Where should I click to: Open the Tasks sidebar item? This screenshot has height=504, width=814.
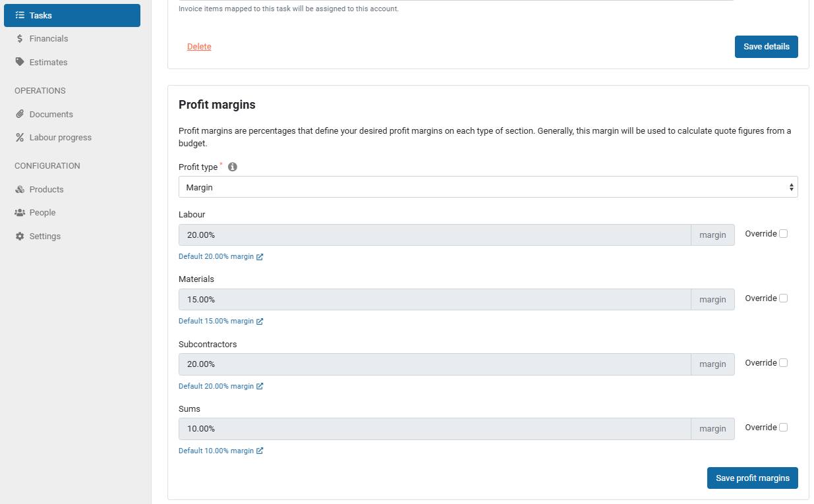coord(72,15)
